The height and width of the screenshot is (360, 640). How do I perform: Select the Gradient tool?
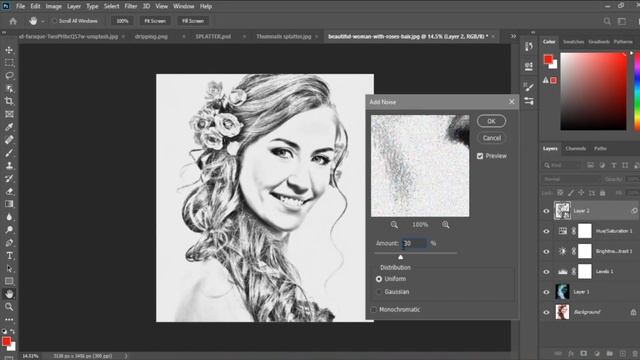9,204
